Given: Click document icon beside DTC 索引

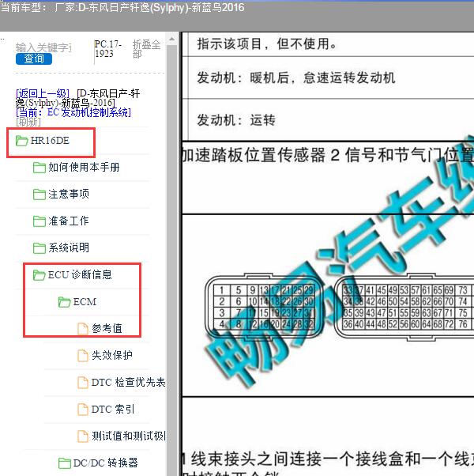Looking at the screenshot, I should 83,410.
